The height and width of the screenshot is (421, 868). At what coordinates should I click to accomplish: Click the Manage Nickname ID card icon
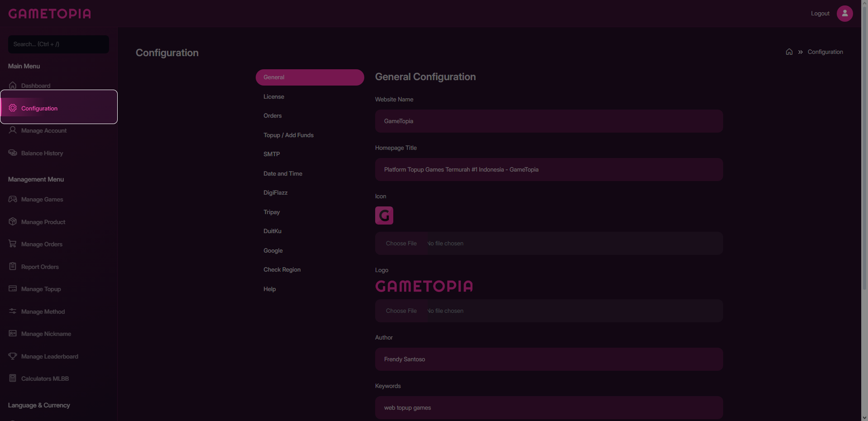(x=13, y=333)
